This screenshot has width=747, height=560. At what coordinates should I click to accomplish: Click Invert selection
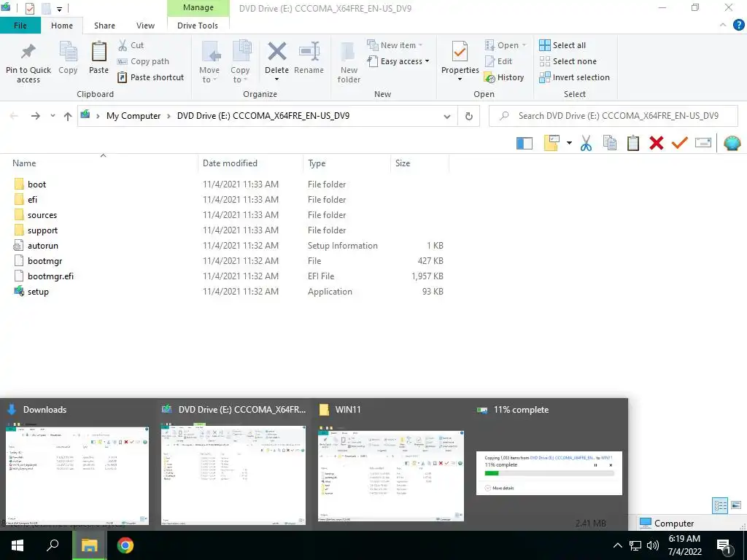pos(574,77)
